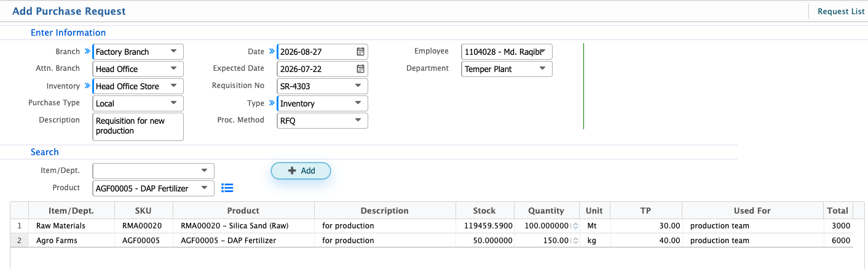The width and height of the screenshot is (868, 269).
Task: Expand the Branch dropdown
Action: (x=174, y=52)
